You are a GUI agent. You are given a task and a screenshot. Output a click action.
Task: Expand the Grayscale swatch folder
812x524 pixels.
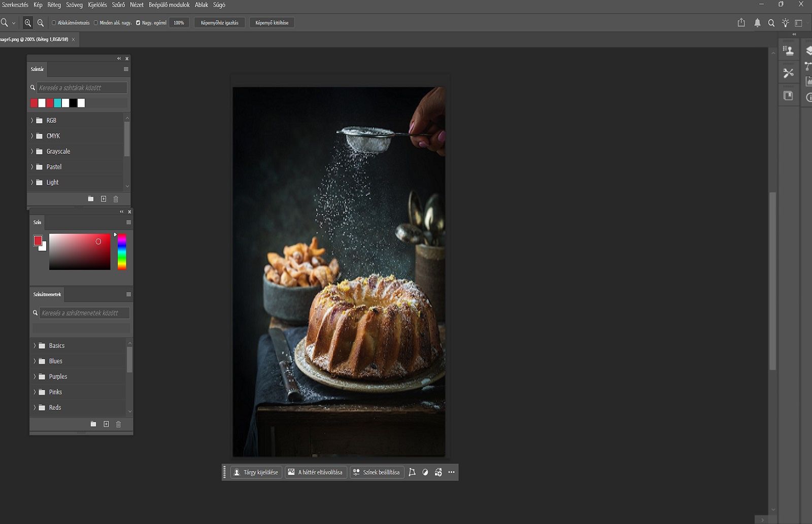point(32,152)
